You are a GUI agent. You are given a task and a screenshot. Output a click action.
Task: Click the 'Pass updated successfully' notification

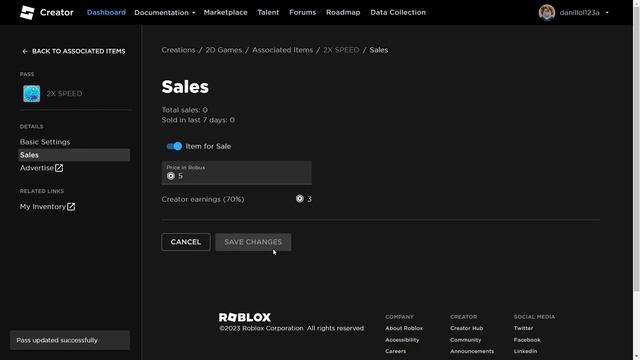coord(70,340)
